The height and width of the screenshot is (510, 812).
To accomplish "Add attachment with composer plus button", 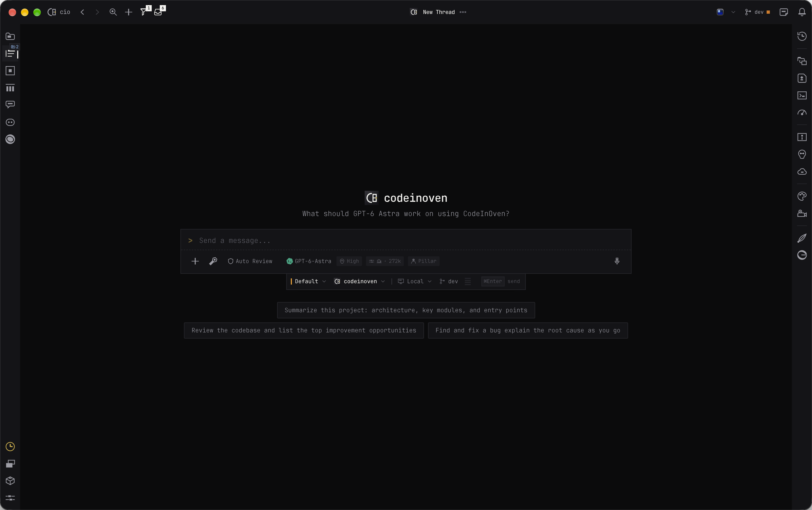I will coord(195,261).
